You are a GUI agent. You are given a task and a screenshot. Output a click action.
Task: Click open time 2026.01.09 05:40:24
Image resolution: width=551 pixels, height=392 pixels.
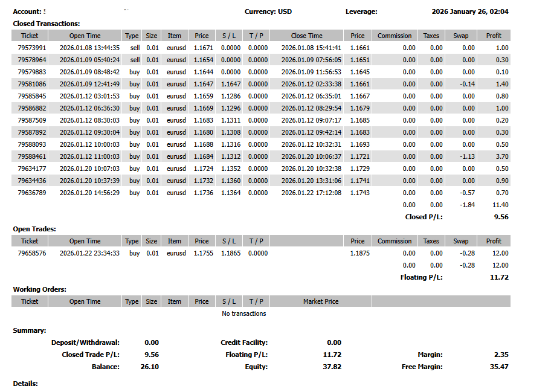(x=89, y=60)
